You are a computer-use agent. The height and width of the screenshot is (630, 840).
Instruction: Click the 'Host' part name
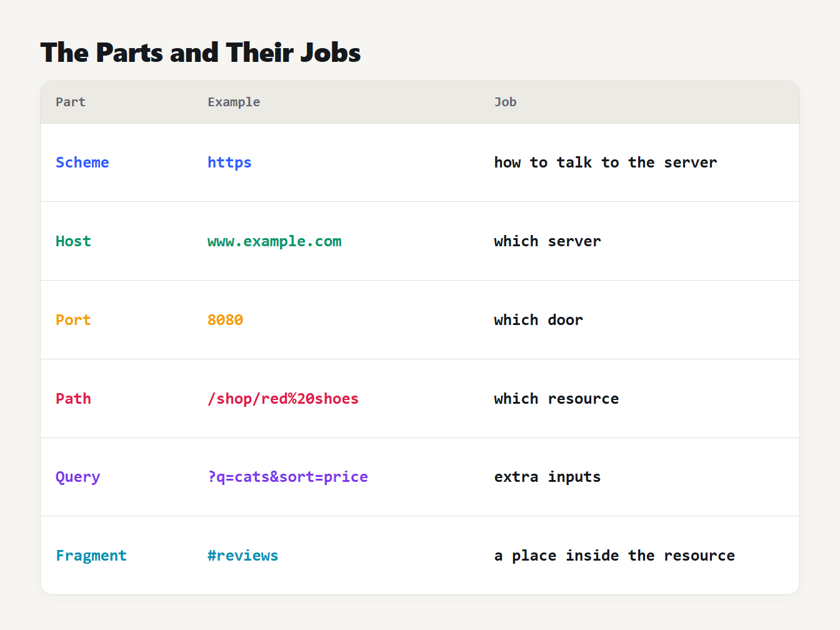tap(73, 241)
